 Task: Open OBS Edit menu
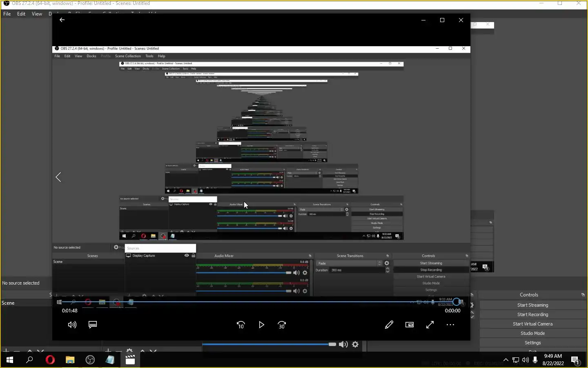[21, 14]
